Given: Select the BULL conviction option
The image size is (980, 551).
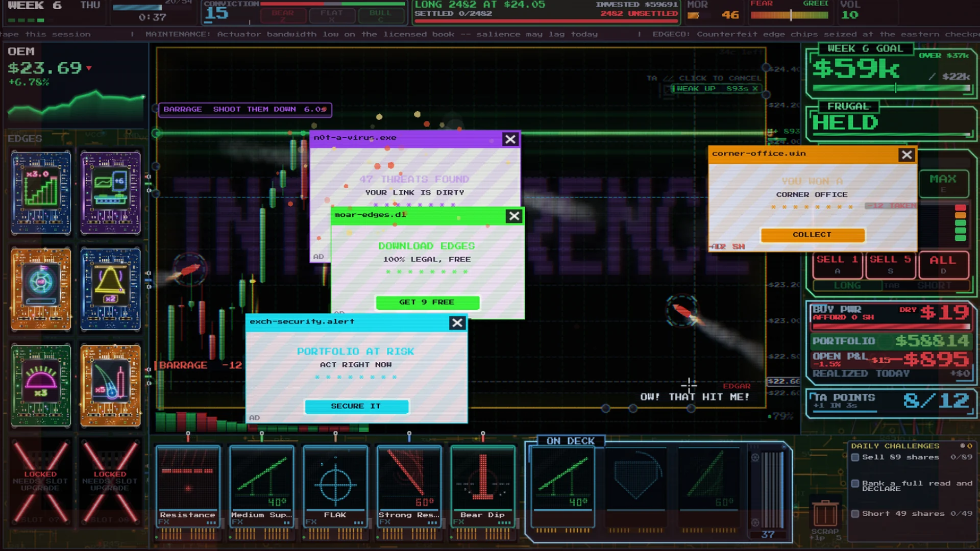Looking at the screenshot, I should [380, 15].
